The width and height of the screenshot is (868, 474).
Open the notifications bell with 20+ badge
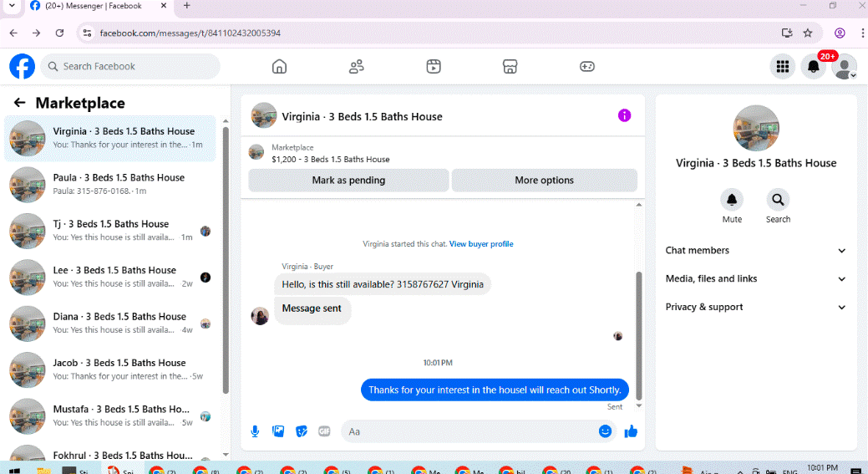tap(813, 66)
